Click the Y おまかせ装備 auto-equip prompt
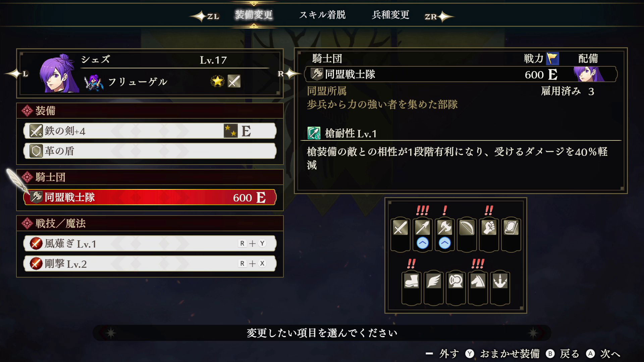 (502, 354)
